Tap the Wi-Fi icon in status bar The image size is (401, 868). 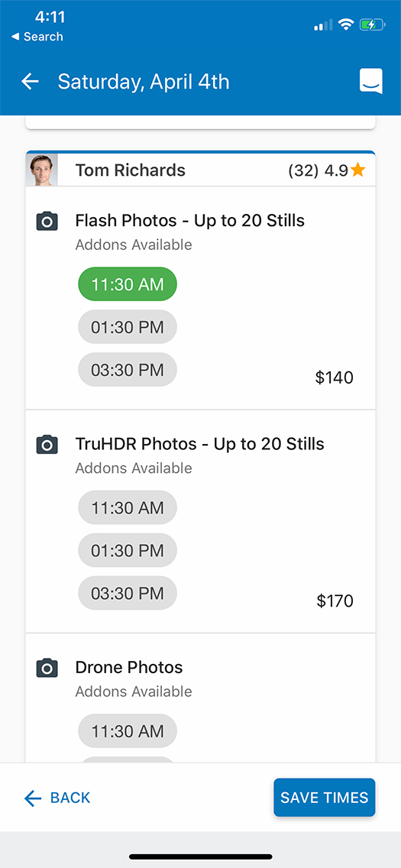[346, 24]
